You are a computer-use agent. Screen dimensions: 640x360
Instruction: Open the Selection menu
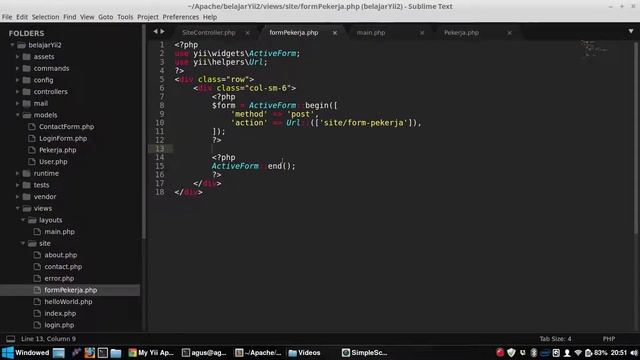[x=45, y=17]
